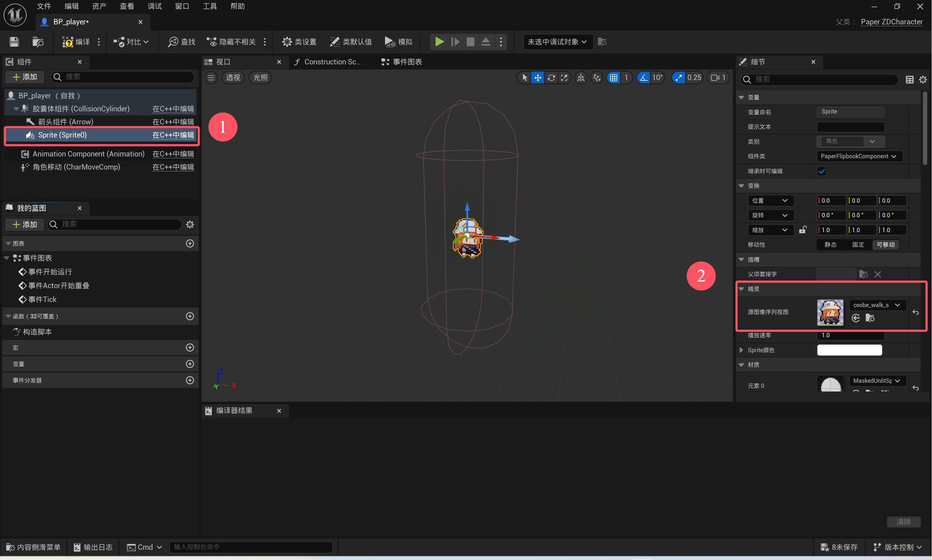Open the ceobe_walk_s flipbook dropdown

click(878, 305)
